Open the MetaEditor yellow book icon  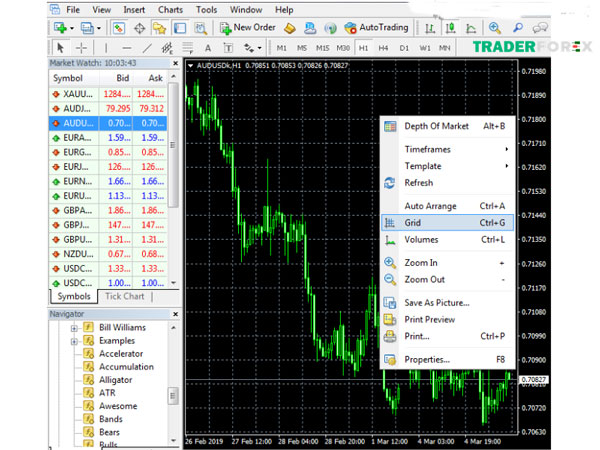click(x=290, y=28)
